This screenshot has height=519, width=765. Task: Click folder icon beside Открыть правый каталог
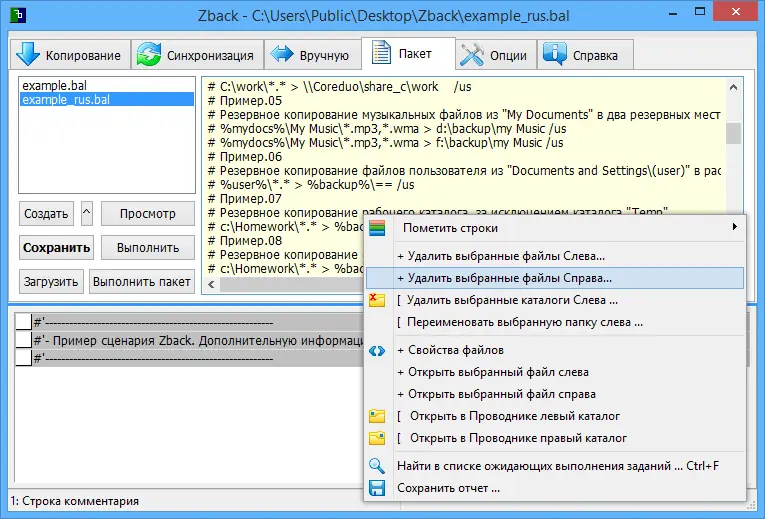pyautogui.click(x=377, y=438)
